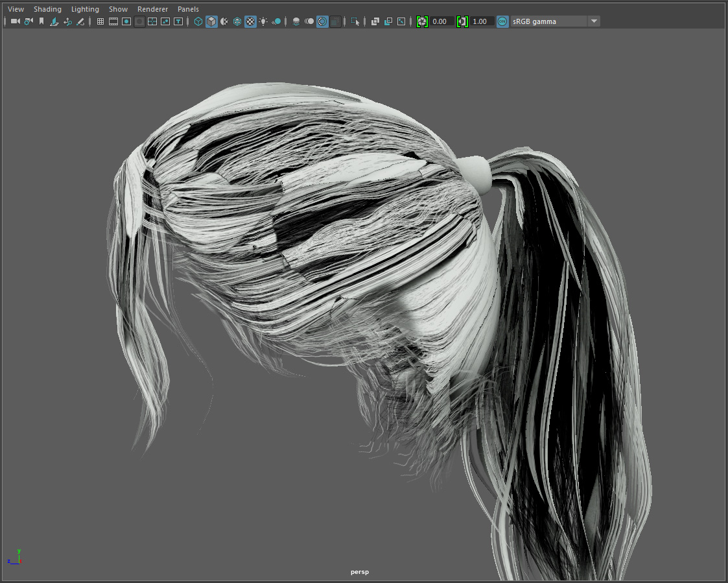Viewport: 728px width, 583px height.
Task: Toggle the viewport grid display
Action: (x=100, y=21)
